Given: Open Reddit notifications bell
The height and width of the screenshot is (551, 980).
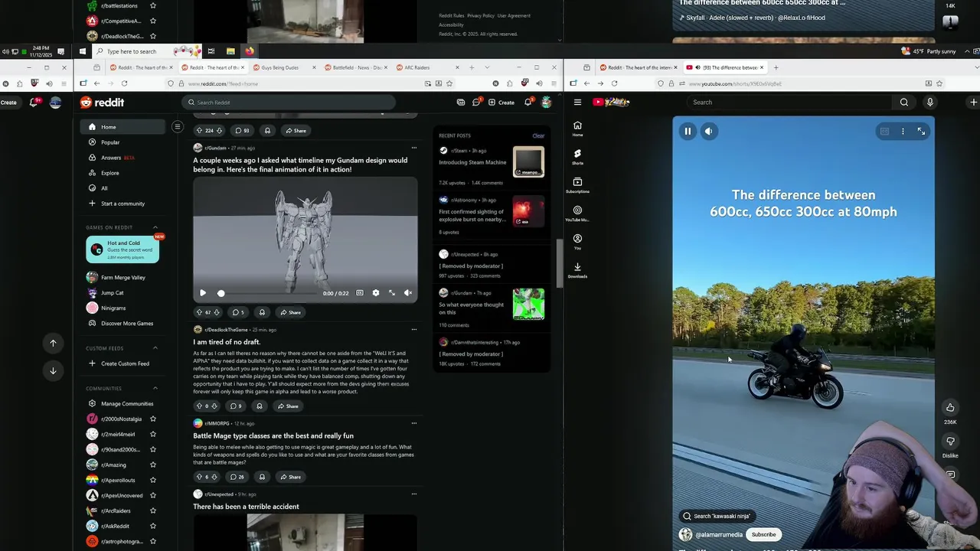Looking at the screenshot, I should (528, 102).
